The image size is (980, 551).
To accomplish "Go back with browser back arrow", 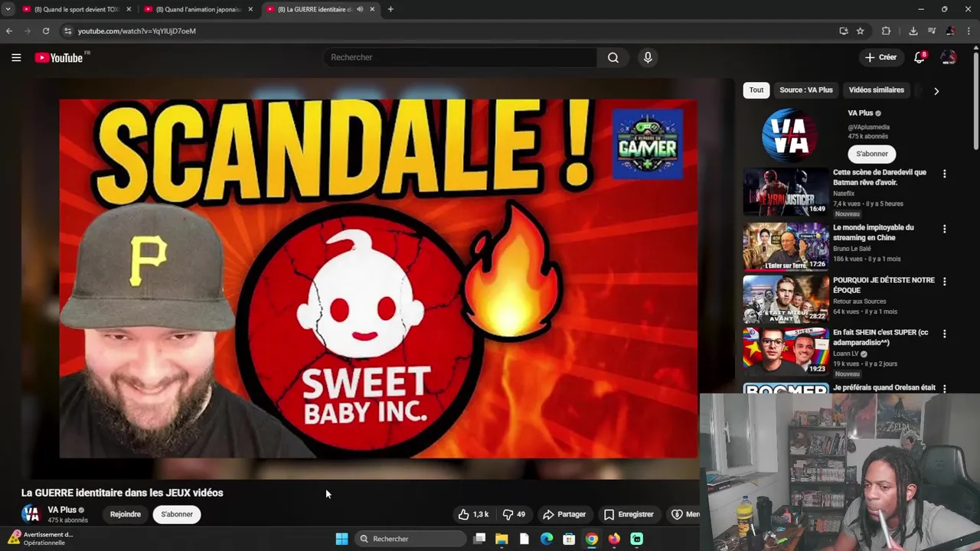I will (9, 31).
